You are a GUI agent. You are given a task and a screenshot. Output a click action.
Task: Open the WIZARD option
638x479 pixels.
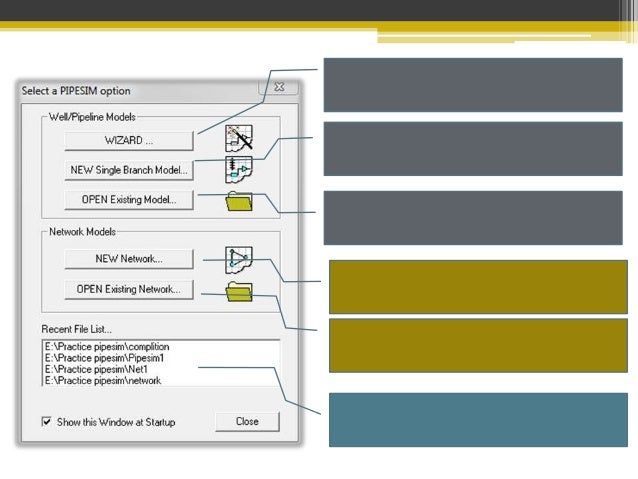[129, 140]
